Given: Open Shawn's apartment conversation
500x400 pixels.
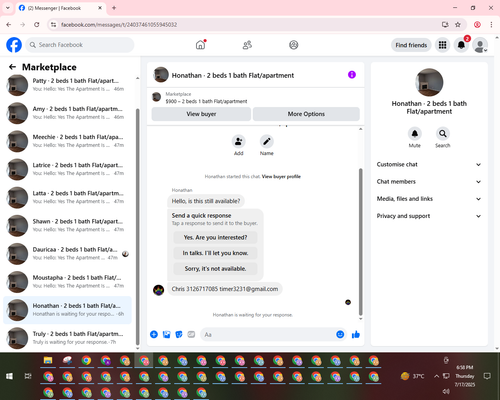Looking at the screenshot, I should pyautogui.click(x=67, y=225).
